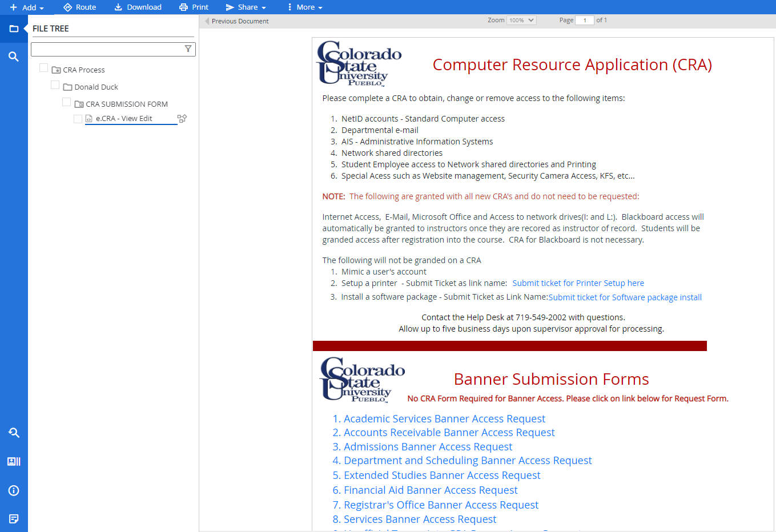Screen dimensions: 776x532
Task: Open Financial Aid Banner Access Request
Action: click(431, 490)
